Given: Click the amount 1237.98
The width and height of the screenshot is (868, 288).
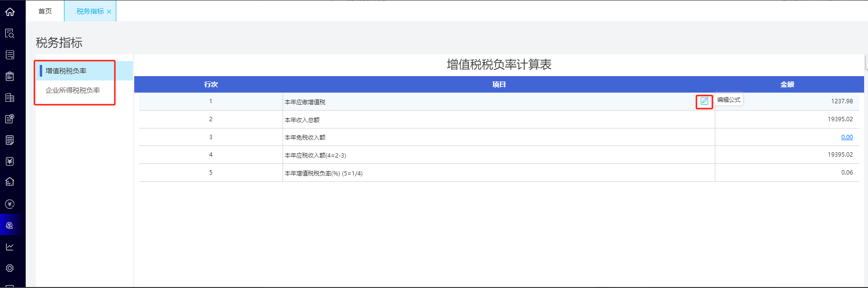Looking at the screenshot, I should click(x=842, y=101).
